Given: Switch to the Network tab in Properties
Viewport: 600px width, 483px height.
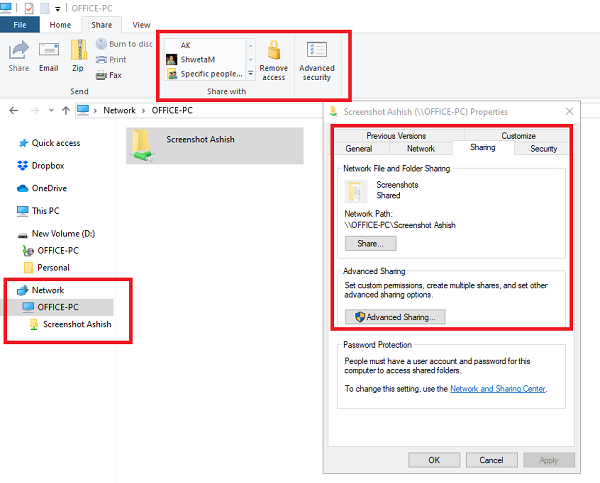Looking at the screenshot, I should pyautogui.click(x=421, y=148).
